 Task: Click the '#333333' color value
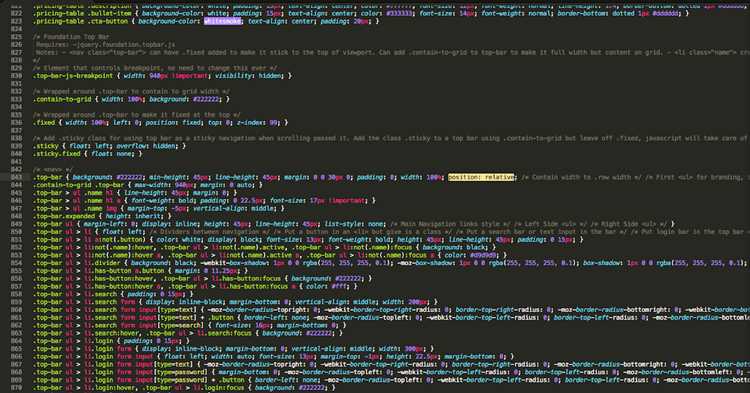point(400,13)
